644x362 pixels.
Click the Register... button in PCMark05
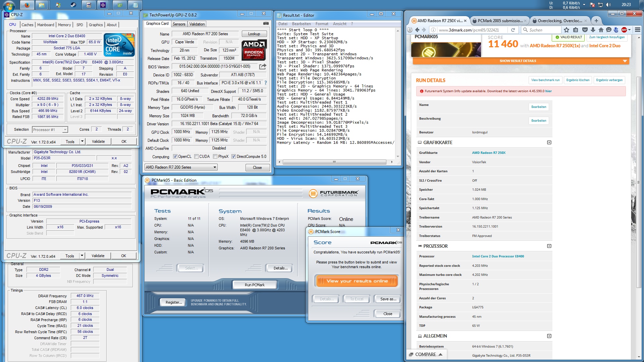(174, 302)
